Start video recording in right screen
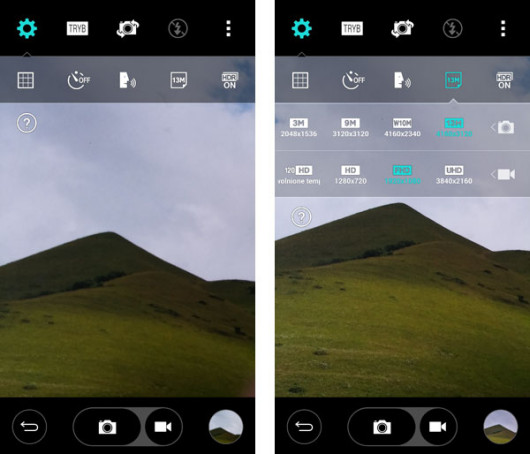The height and width of the screenshot is (454, 530). 438,427
